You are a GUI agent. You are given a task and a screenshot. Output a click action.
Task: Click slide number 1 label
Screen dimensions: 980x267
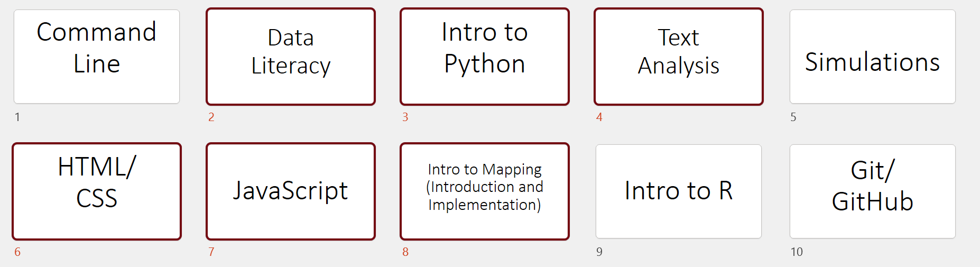click(17, 117)
